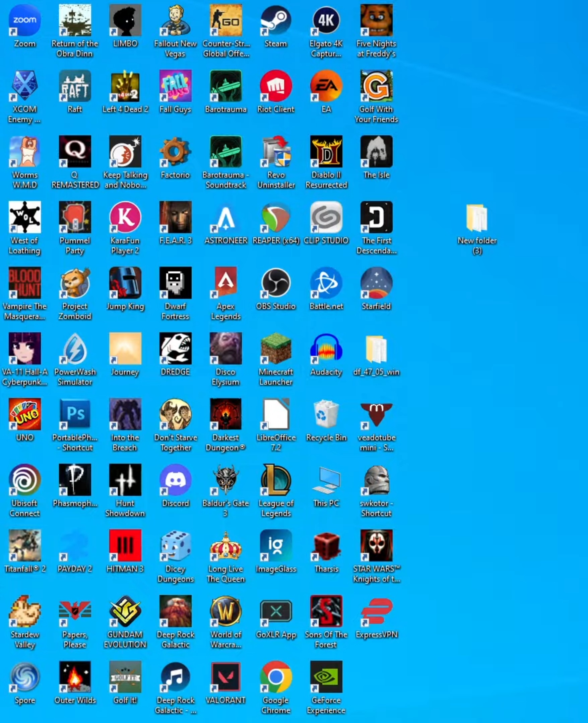Click the XCOM Enemy shortcut
Viewport: 588px width, 723px height.
[x=25, y=86]
